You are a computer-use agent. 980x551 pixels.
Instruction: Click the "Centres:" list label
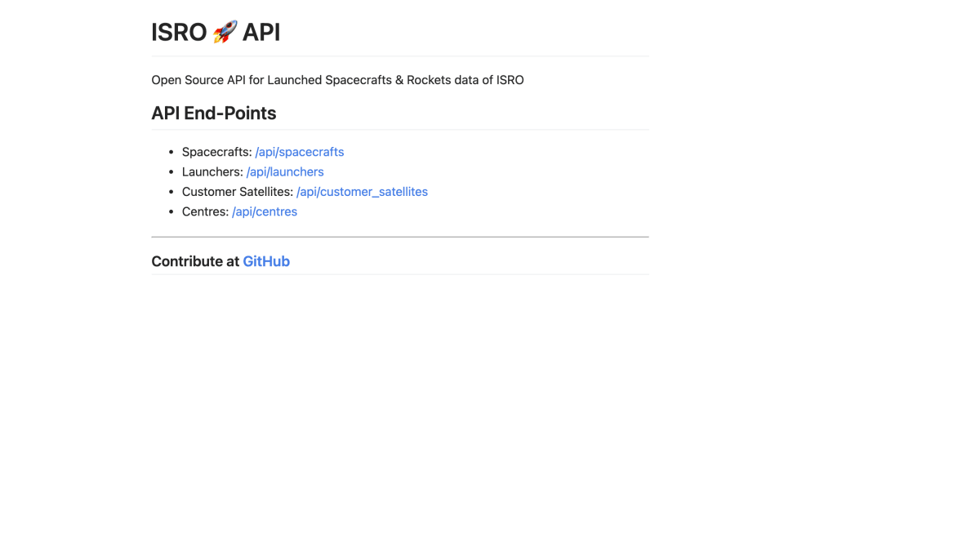[x=206, y=211]
